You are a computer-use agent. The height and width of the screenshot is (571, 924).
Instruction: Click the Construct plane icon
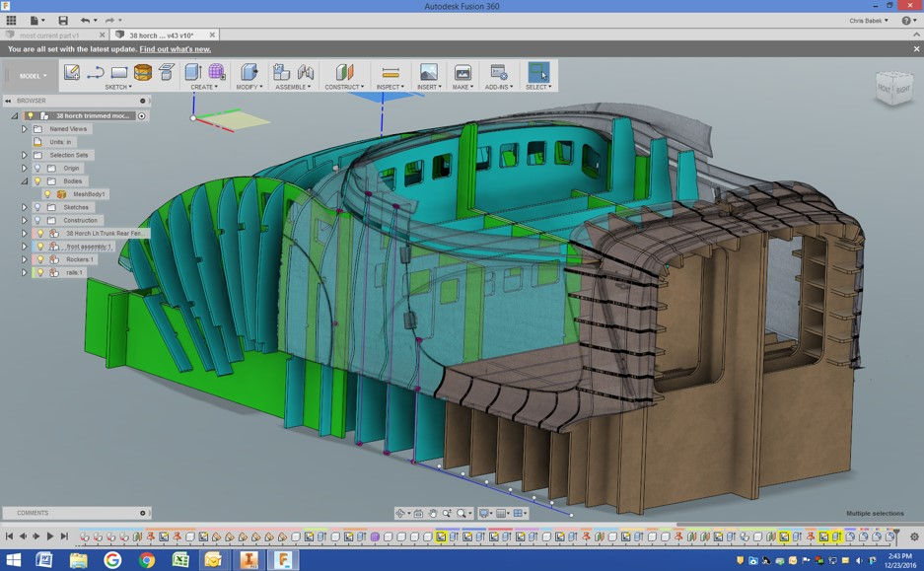click(344, 72)
